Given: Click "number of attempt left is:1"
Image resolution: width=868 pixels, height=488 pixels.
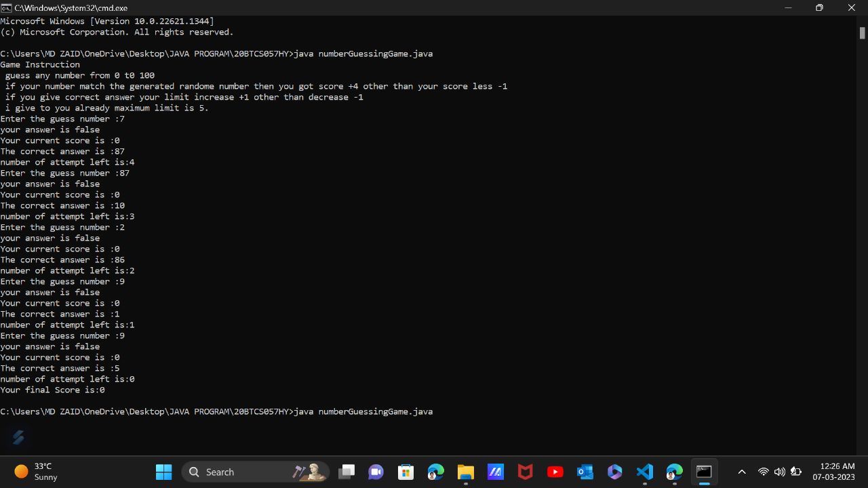Looking at the screenshot, I should coord(67,325).
